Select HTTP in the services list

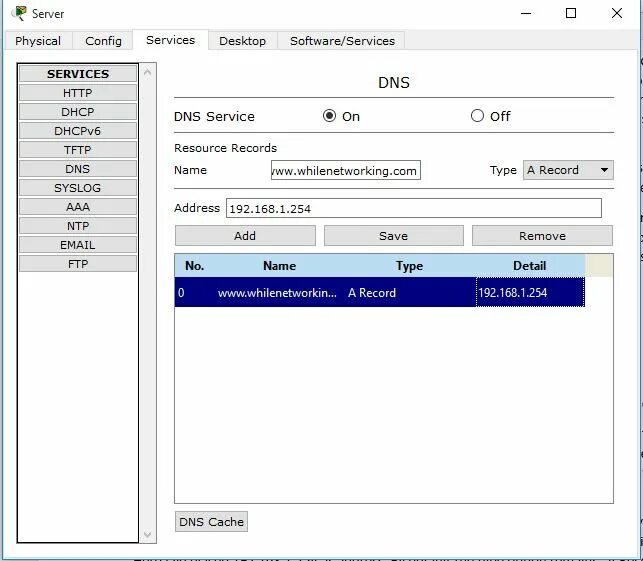coord(78,93)
